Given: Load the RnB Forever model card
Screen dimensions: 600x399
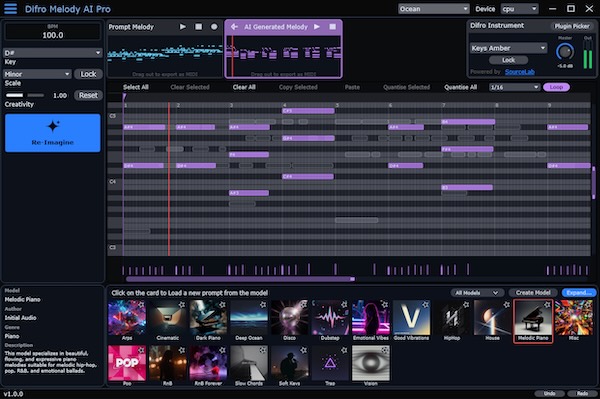Looking at the screenshot, I should [208, 365].
